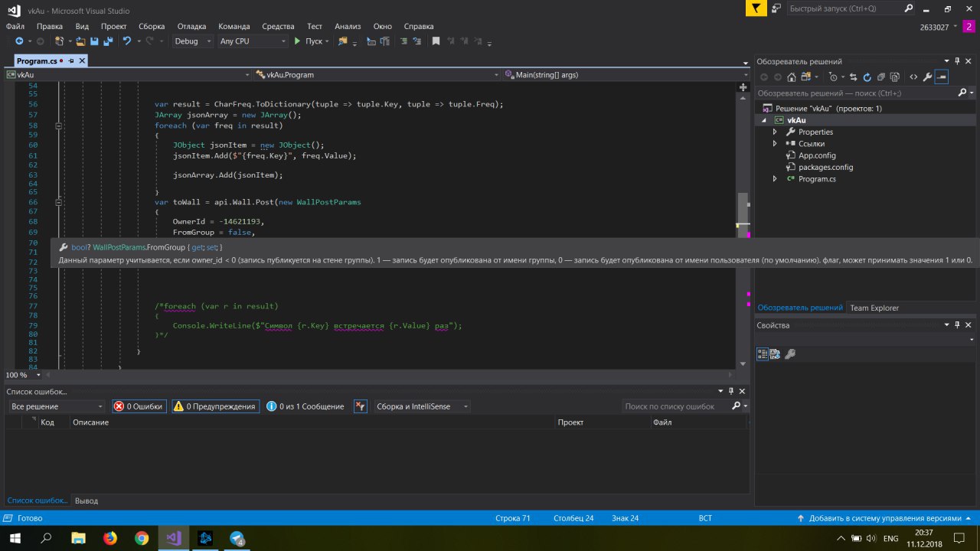The image size is (980, 551).
Task: Click the Property Pages wrench in Properties panel
Action: (791, 354)
